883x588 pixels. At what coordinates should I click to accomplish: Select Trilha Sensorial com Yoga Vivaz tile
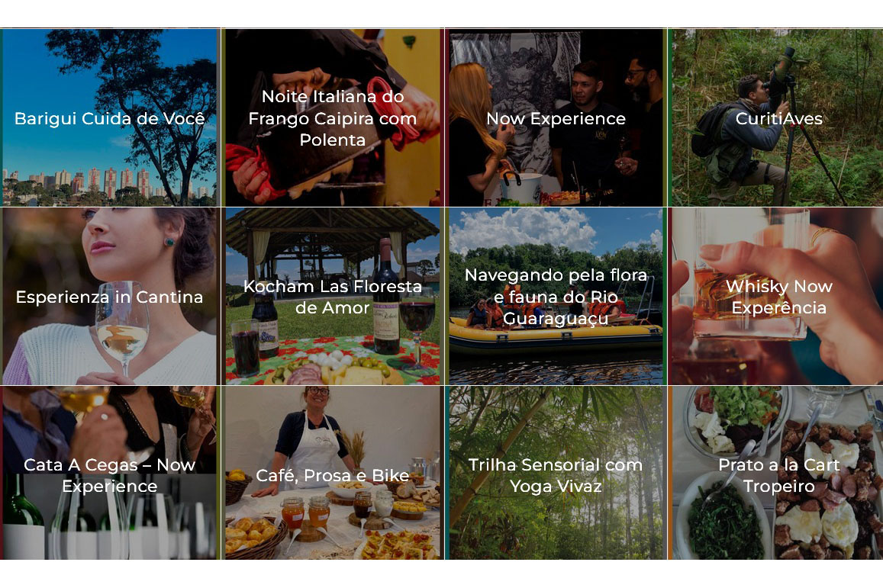coord(556,473)
